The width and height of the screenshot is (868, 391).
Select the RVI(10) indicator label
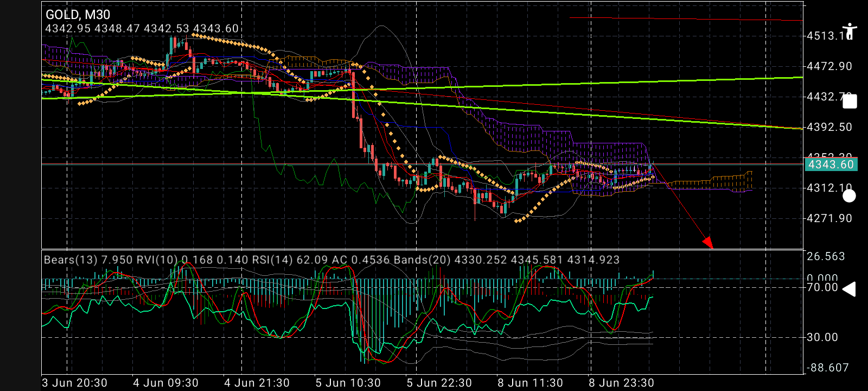(192, 260)
